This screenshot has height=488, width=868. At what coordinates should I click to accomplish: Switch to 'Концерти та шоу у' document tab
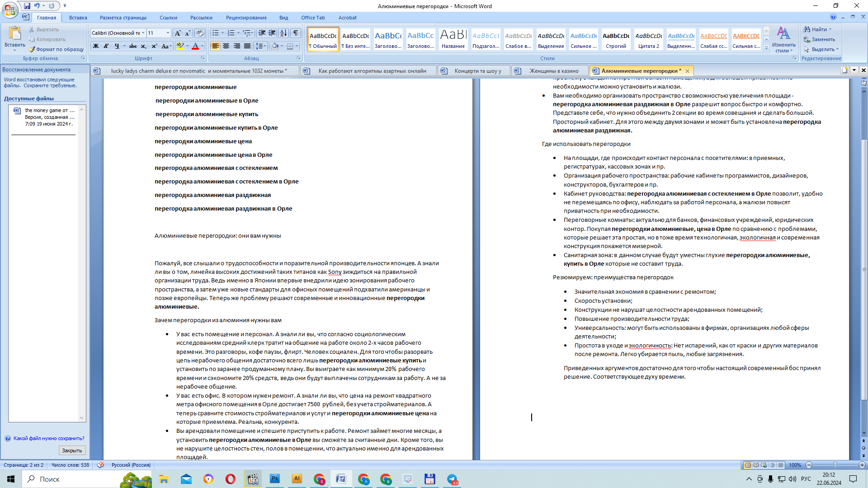[474, 71]
